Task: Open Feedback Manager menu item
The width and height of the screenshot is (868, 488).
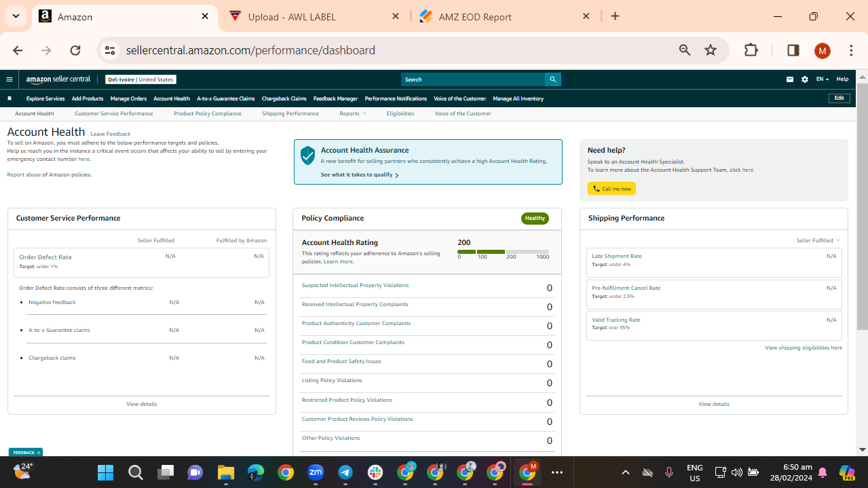Action: tap(335, 98)
